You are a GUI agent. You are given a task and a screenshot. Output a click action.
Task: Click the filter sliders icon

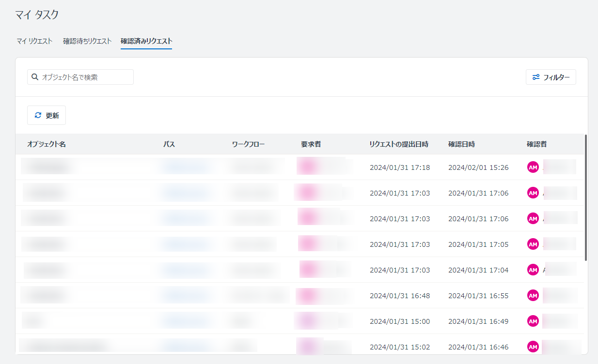click(536, 77)
